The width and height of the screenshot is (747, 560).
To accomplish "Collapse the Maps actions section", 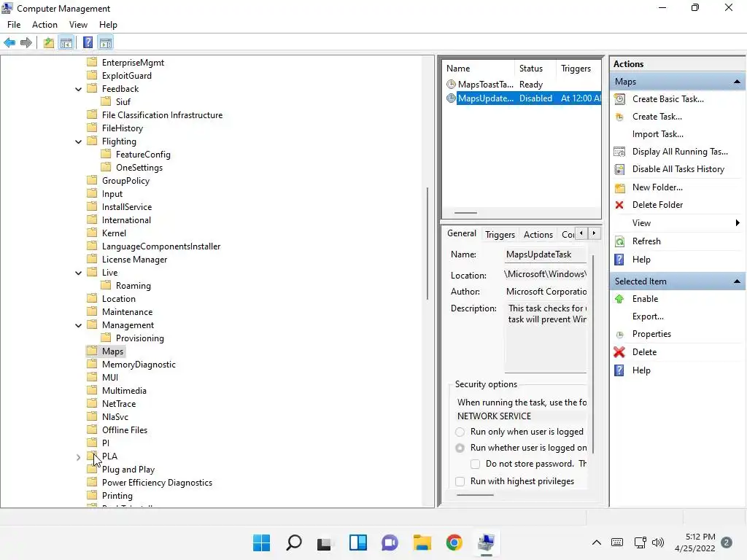I will [737, 82].
